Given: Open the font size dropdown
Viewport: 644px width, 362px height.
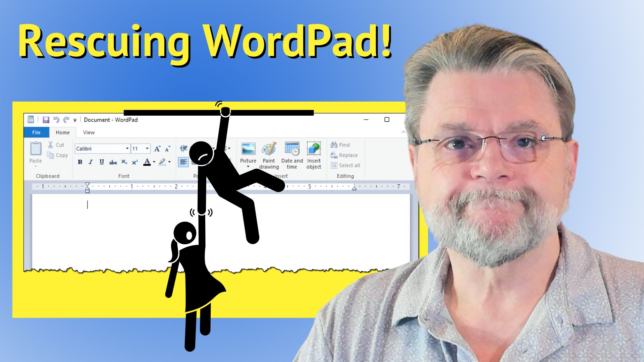Looking at the screenshot, I should 147,148.
